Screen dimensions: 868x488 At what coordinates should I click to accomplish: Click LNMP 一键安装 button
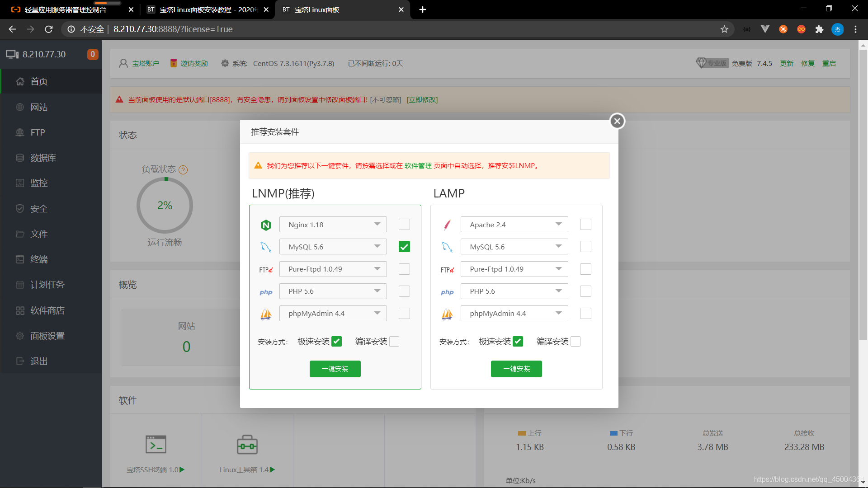pyautogui.click(x=335, y=369)
